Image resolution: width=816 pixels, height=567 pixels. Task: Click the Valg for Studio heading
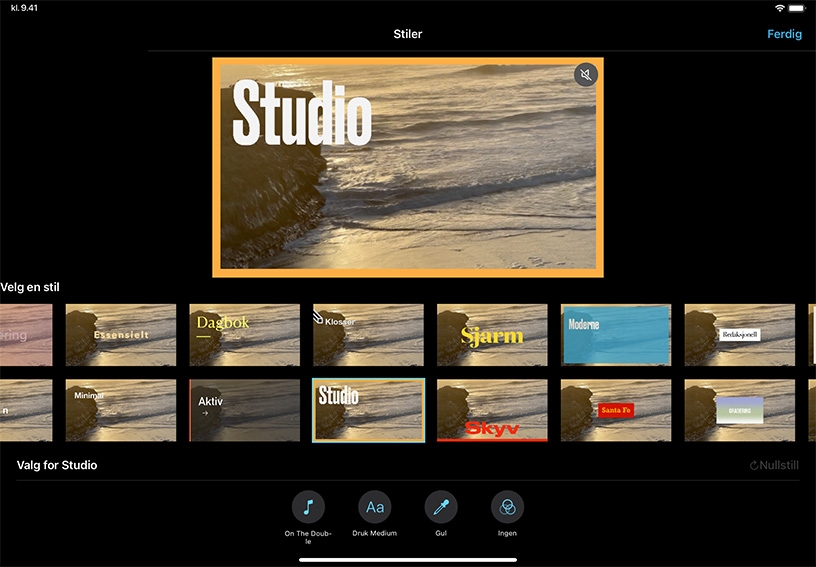click(x=57, y=465)
